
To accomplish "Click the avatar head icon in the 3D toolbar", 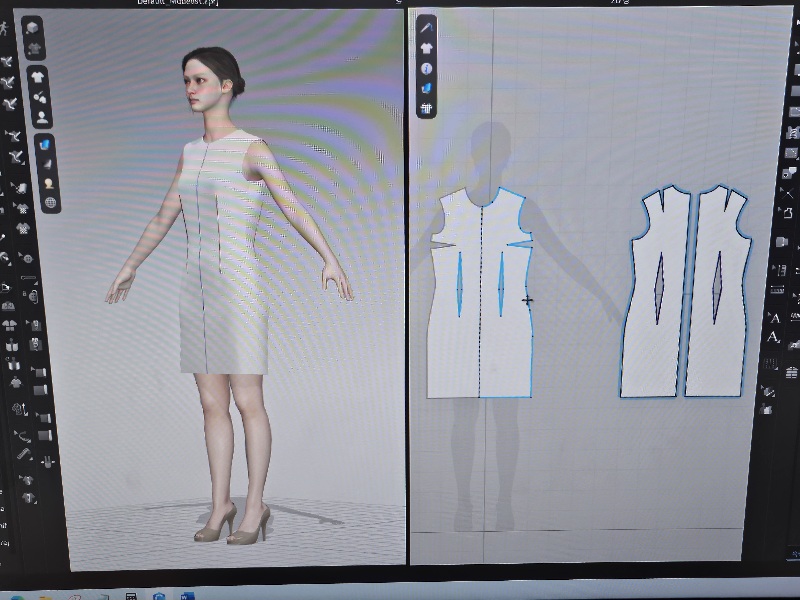I will coord(47,184).
